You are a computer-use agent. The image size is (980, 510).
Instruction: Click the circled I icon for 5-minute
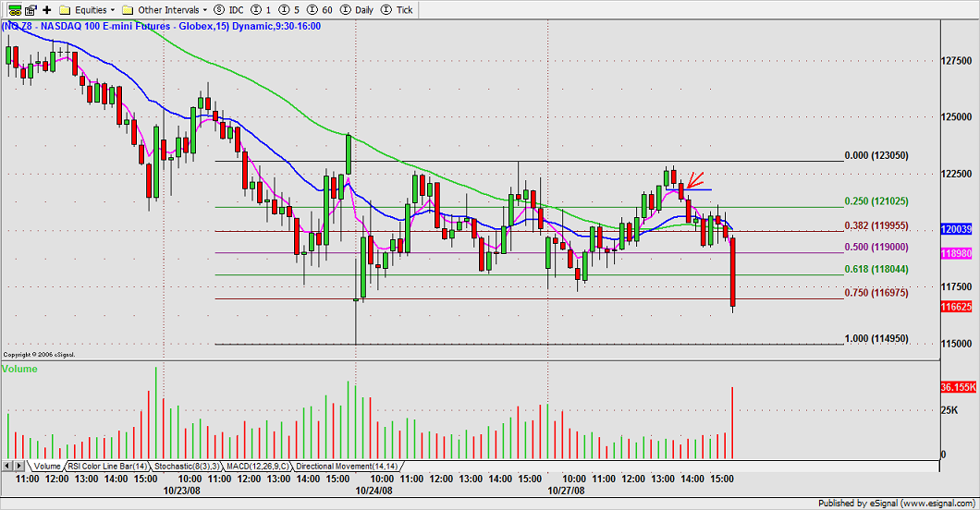tap(285, 10)
